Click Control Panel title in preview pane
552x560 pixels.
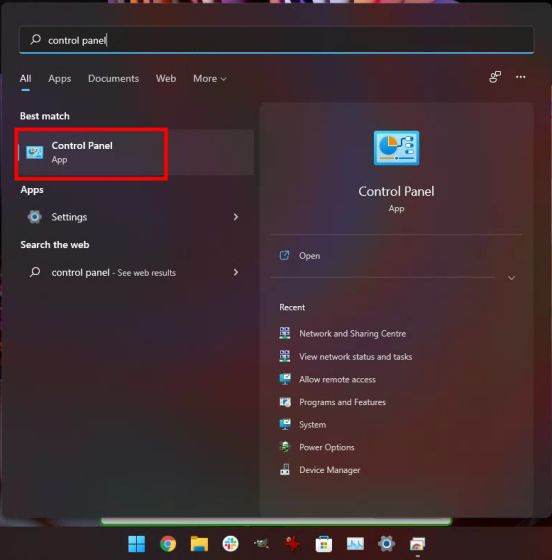coord(396,191)
